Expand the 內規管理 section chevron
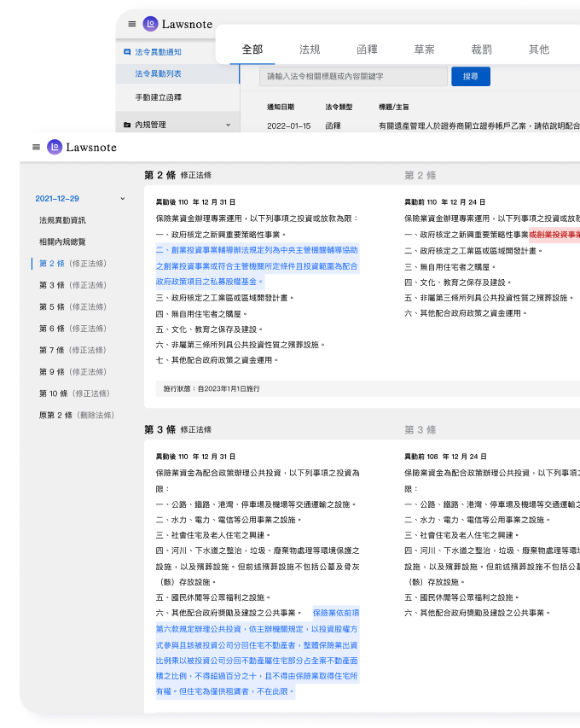 (228, 125)
